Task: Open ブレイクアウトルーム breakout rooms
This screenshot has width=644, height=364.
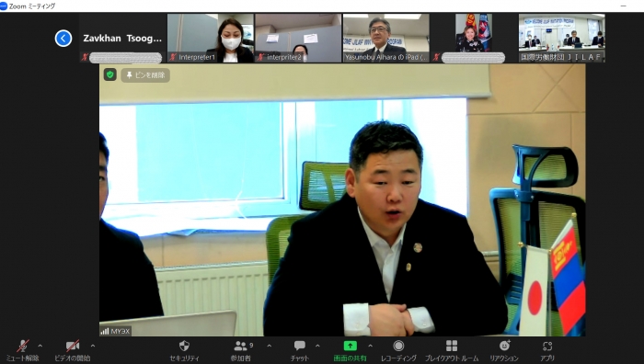Action: (x=452, y=351)
